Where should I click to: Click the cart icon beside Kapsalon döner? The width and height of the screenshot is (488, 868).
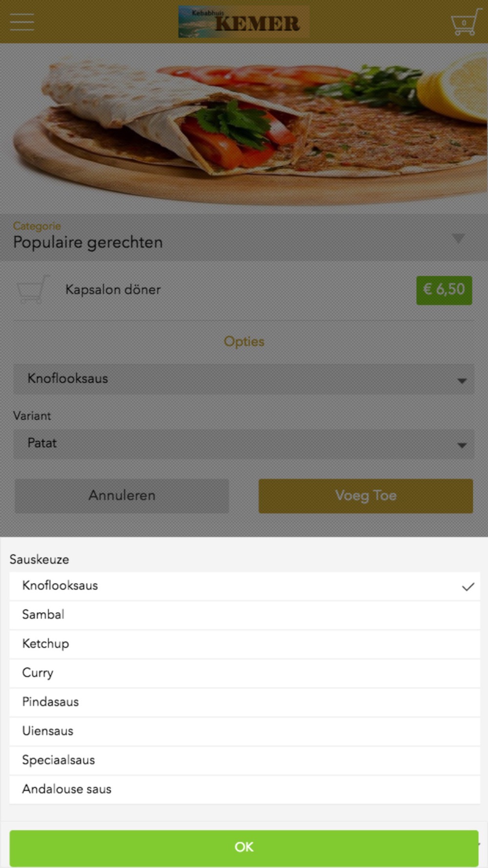point(32,289)
